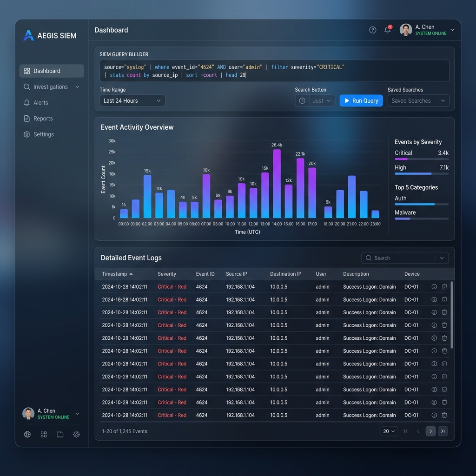Screen dimensions: 476x476
Task: Delete the first event log row
Action: (x=444, y=286)
